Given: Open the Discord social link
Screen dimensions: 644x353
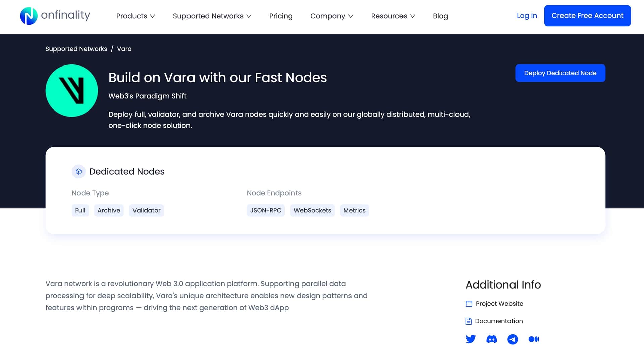Looking at the screenshot, I should click(x=491, y=339).
